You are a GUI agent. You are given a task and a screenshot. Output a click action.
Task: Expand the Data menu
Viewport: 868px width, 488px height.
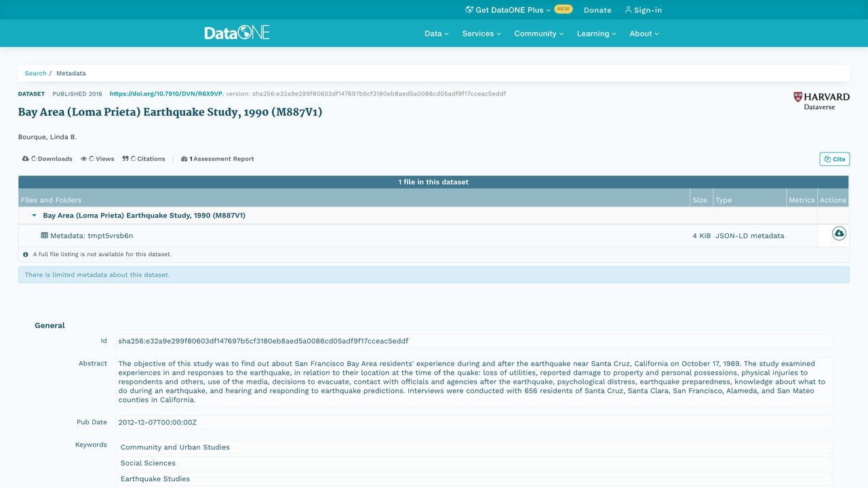437,33
